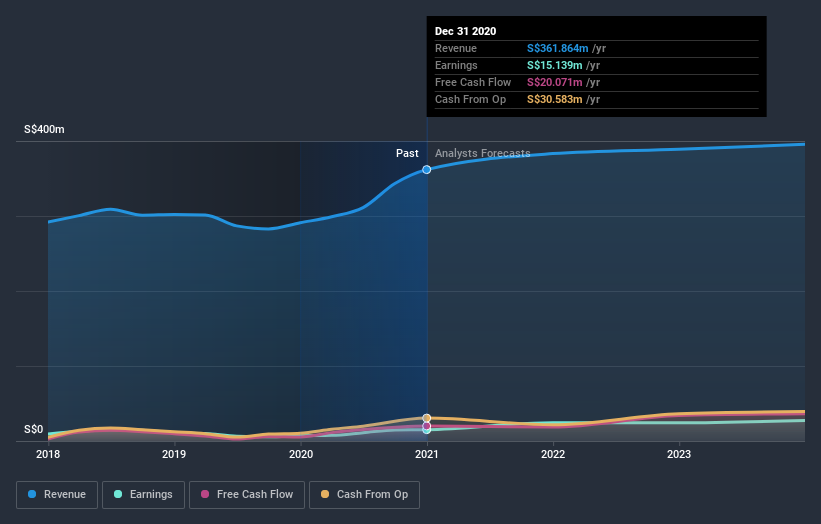This screenshot has width=821, height=524.
Task: Click the S$20.071m free cash flow value
Action: click(x=554, y=82)
